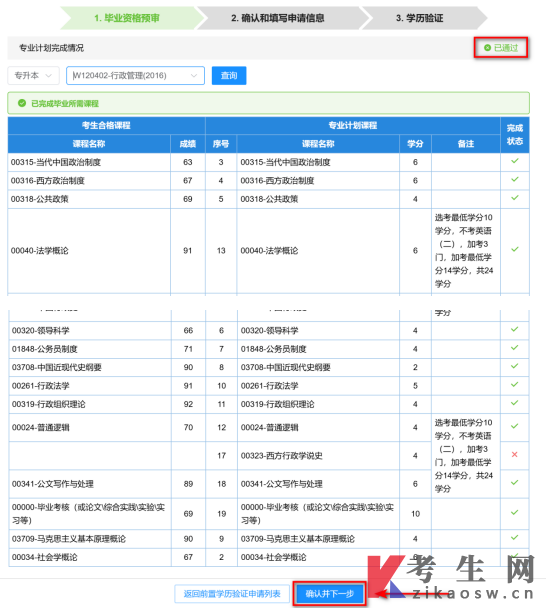Click completion checkmark for 00341-公文写作与处理
The image size is (549, 612).
click(x=514, y=482)
